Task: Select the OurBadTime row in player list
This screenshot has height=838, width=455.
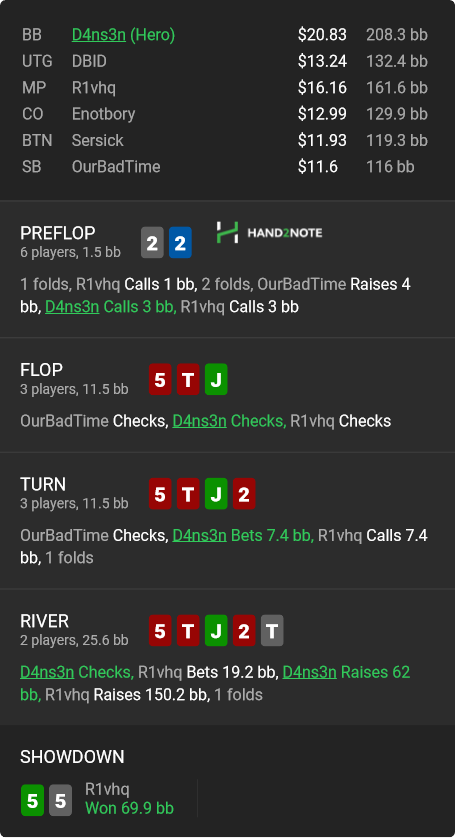Action: pos(225,167)
